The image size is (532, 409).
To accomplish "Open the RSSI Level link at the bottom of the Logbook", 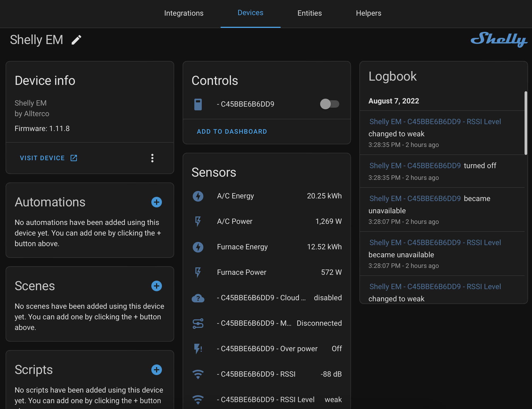I will pos(435,286).
